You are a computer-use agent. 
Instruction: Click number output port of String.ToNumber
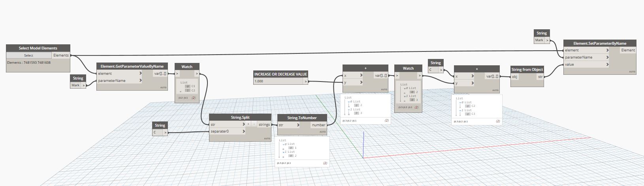(x=318, y=125)
